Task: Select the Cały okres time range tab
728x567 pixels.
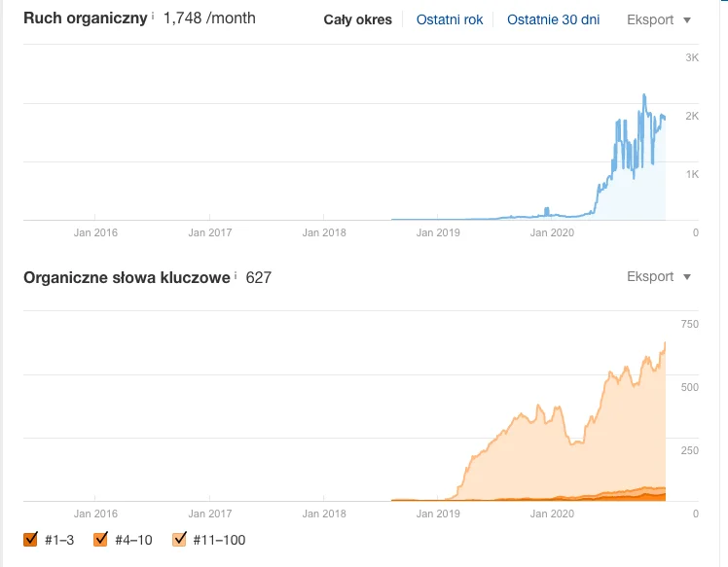Action: tap(357, 19)
